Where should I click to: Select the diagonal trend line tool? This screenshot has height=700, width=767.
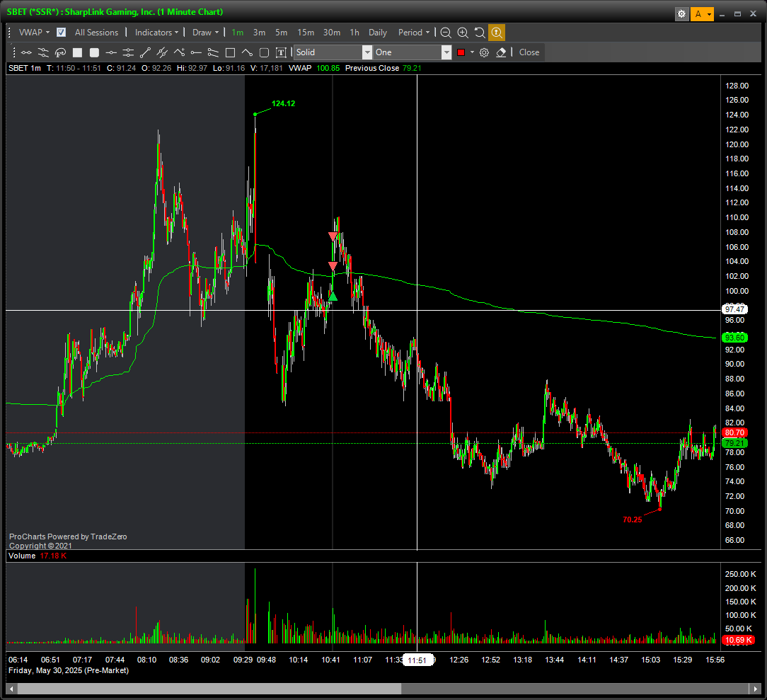(x=145, y=52)
